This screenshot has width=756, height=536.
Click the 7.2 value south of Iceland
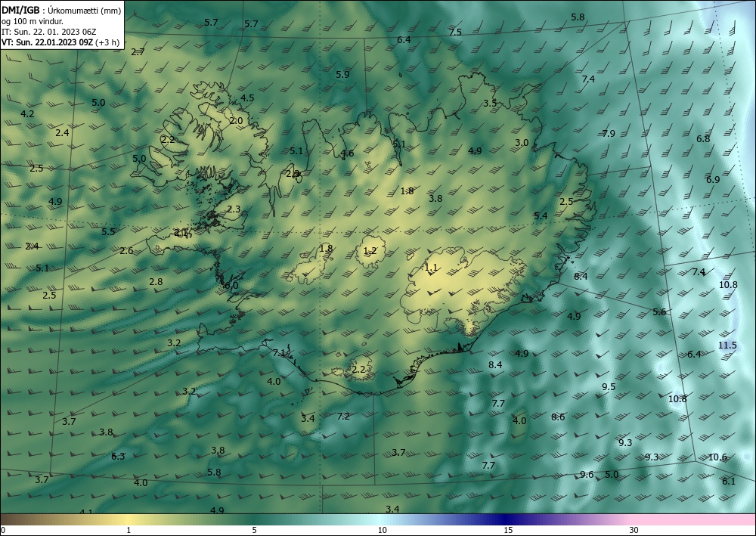(343, 416)
